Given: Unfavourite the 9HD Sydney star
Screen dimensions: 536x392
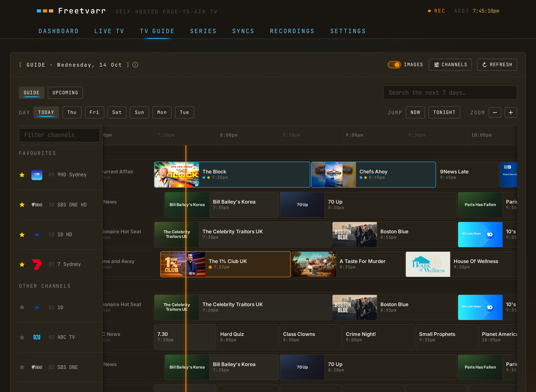Looking at the screenshot, I should (22, 175).
